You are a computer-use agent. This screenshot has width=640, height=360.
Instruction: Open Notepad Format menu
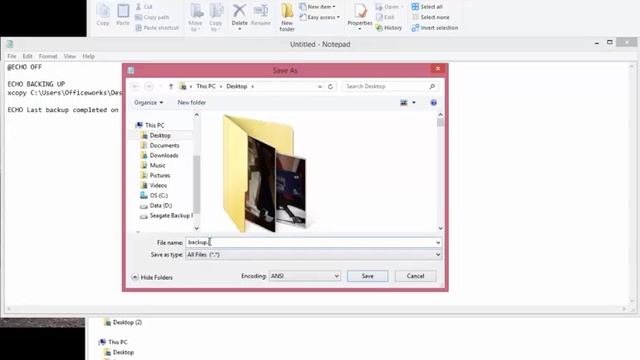[48, 56]
